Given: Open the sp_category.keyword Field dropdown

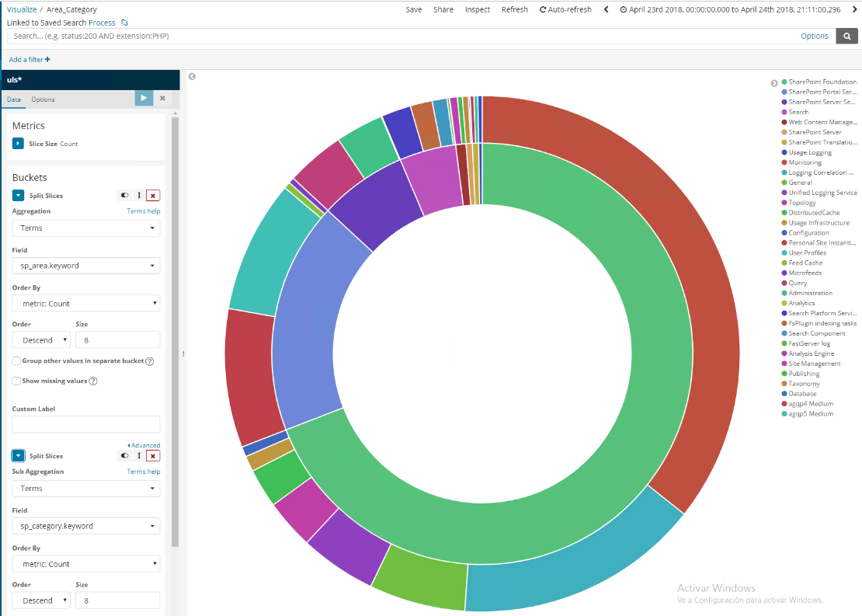Looking at the screenshot, I should [x=86, y=526].
